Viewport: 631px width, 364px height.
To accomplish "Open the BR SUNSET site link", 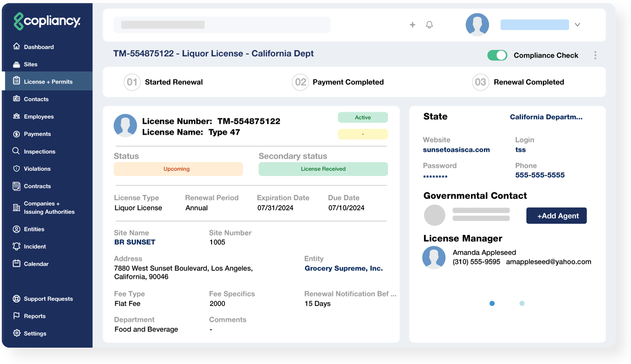I will [x=135, y=242].
